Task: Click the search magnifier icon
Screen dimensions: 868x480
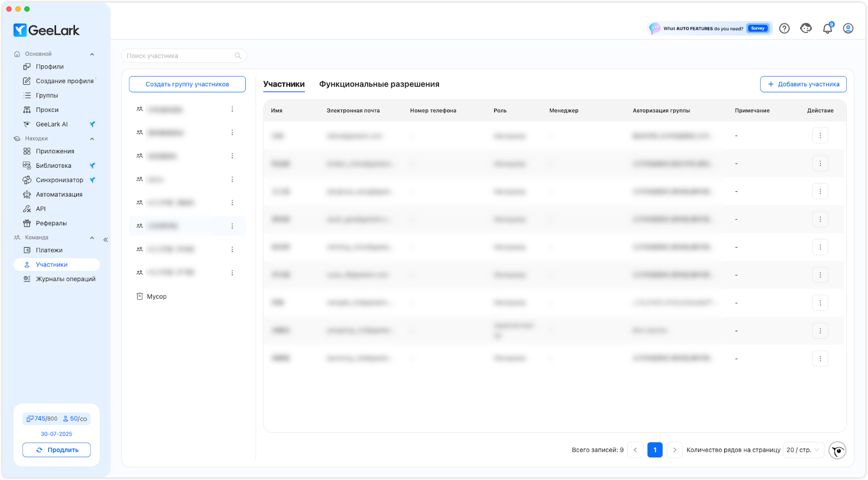Action: coord(238,56)
